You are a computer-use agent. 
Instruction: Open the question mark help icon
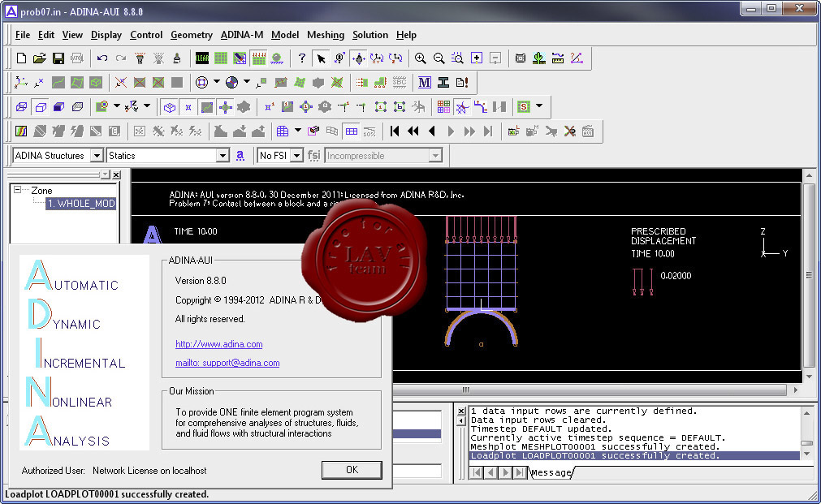click(x=301, y=58)
